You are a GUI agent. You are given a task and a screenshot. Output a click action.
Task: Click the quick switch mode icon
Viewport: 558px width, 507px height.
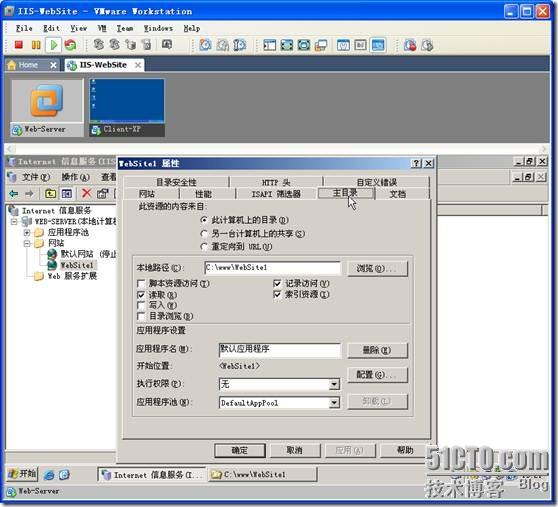click(304, 45)
